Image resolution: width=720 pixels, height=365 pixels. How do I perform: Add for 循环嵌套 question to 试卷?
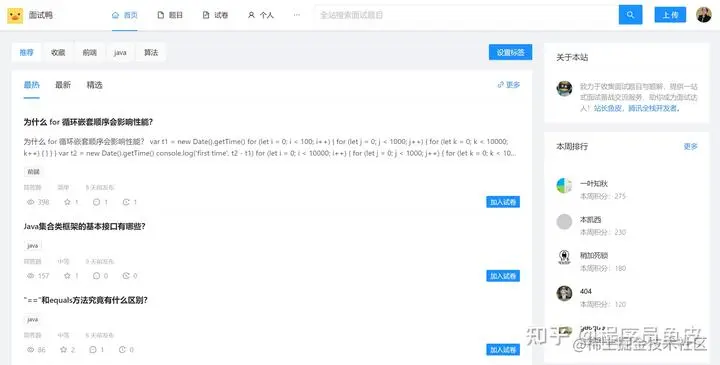point(503,202)
